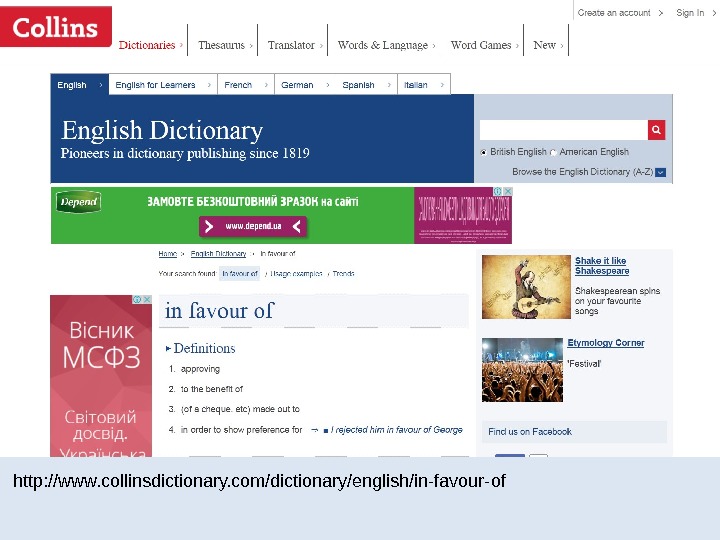Click www.depend.ua button in banner

pos(253,226)
